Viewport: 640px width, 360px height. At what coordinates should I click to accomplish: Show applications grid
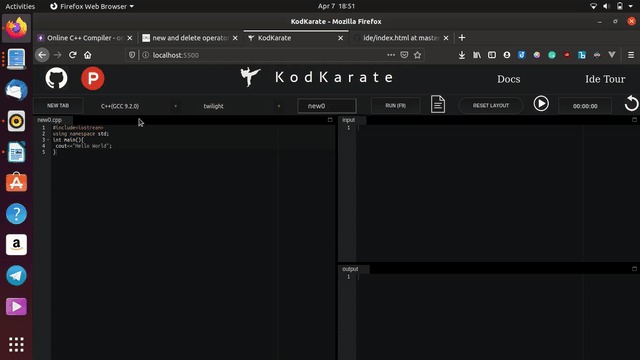pyautogui.click(x=16, y=344)
